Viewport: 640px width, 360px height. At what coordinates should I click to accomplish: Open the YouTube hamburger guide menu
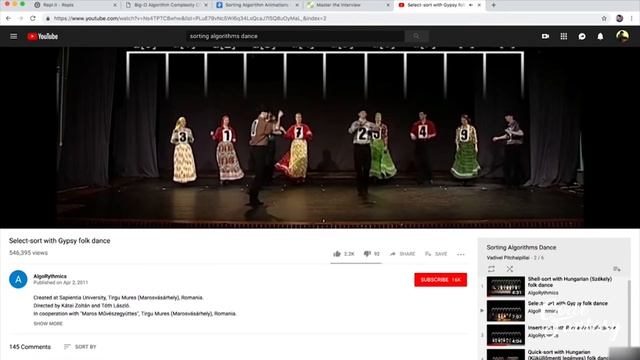pyautogui.click(x=13, y=36)
